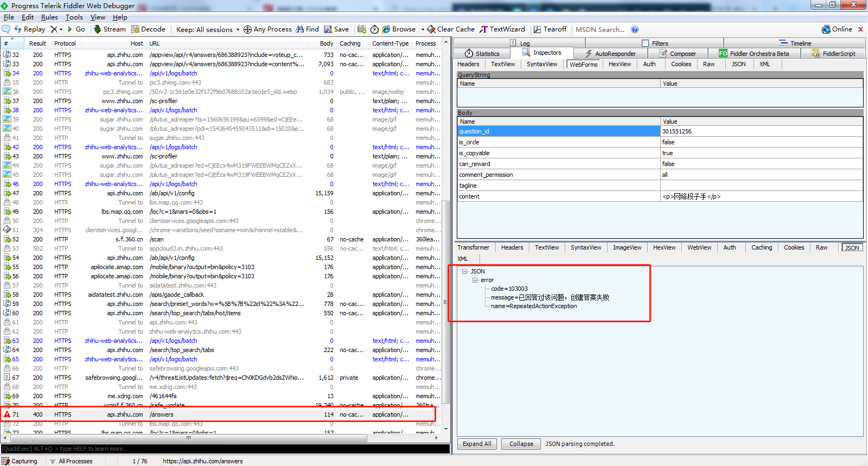
Task: Click Tearoff toolbar icon
Action: pyautogui.click(x=537, y=29)
